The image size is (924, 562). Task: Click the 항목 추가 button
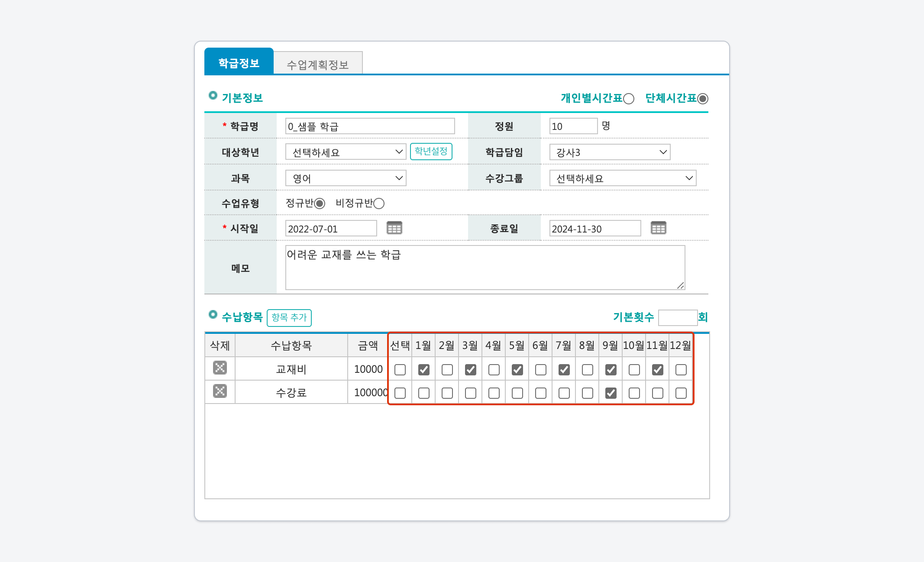pos(289,317)
